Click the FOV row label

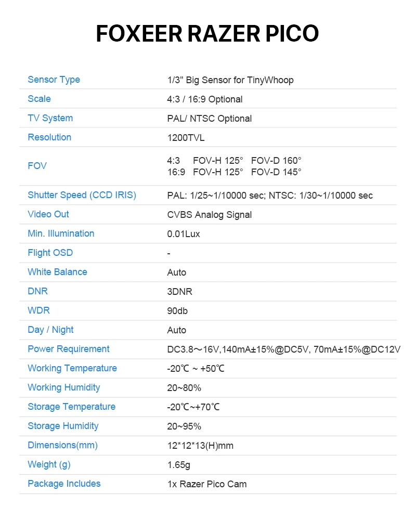click(x=37, y=166)
